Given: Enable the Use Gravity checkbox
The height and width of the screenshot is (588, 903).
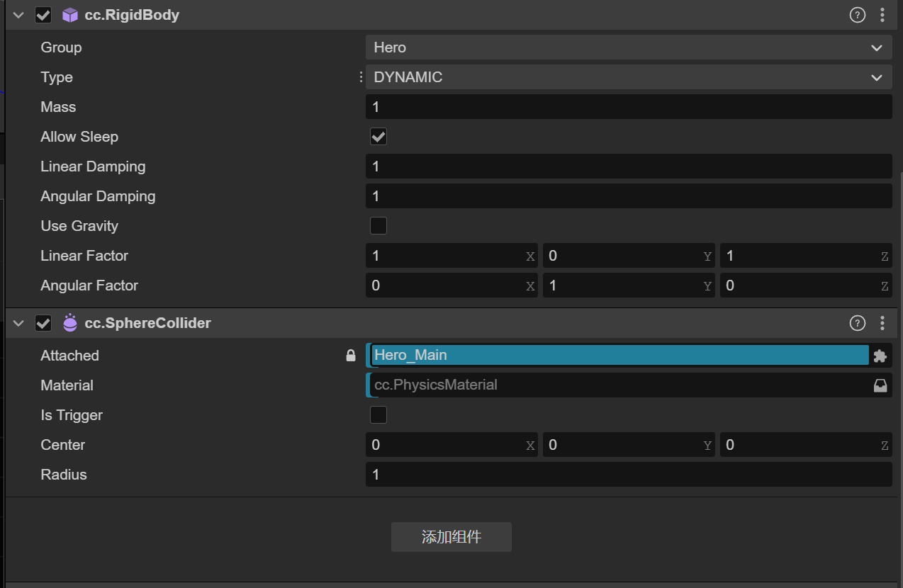Looking at the screenshot, I should [378, 226].
